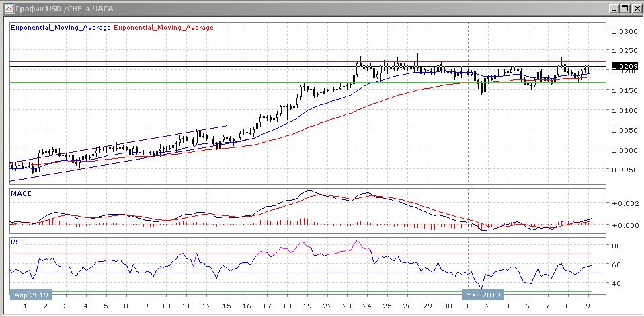Click the 0.9950 price axis label
644x317 pixels.
pos(625,170)
